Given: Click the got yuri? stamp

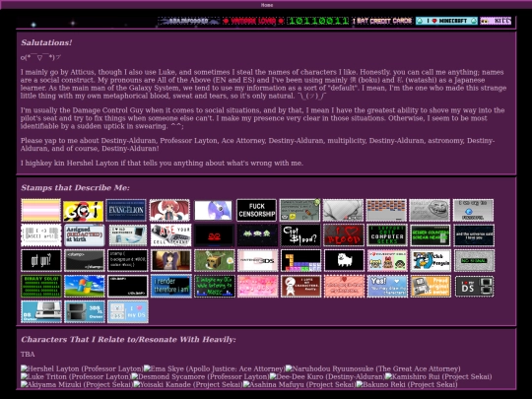Looking at the screenshot, I should (x=41, y=260).
